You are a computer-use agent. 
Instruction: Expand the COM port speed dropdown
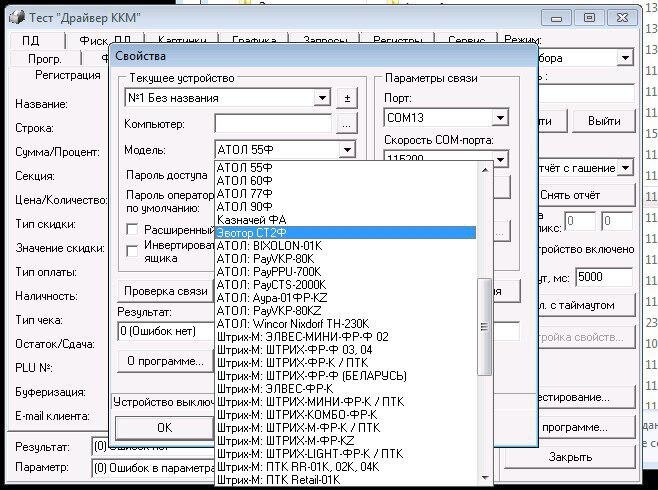point(500,159)
